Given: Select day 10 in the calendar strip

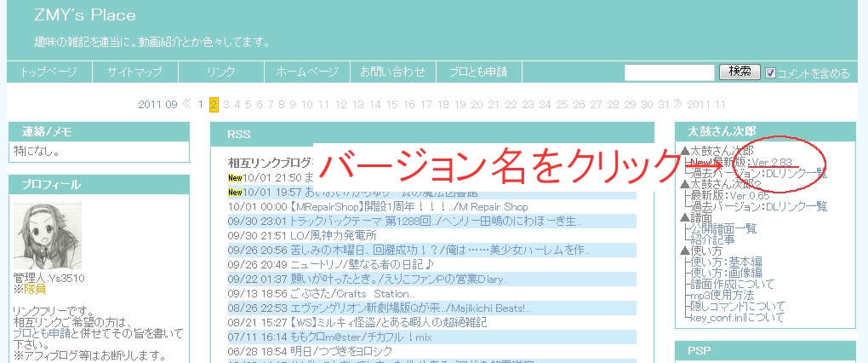Looking at the screenshot, I should pos(307,104).
